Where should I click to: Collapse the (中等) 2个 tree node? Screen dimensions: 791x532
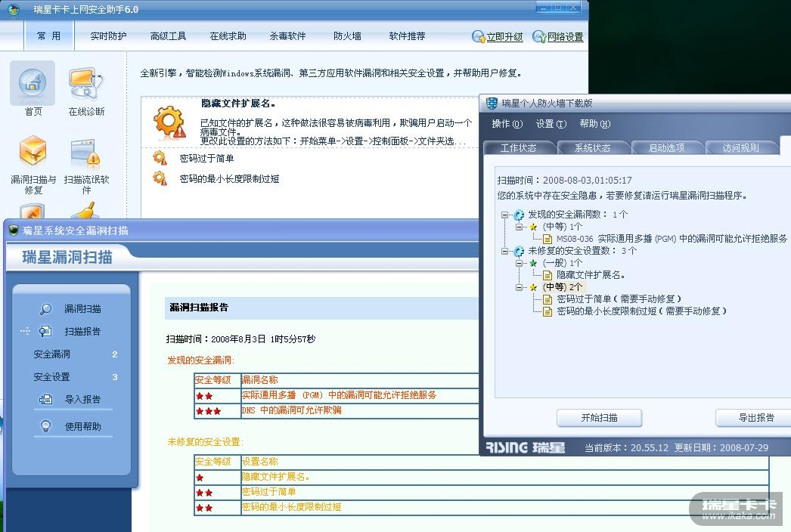coord(519,287)
